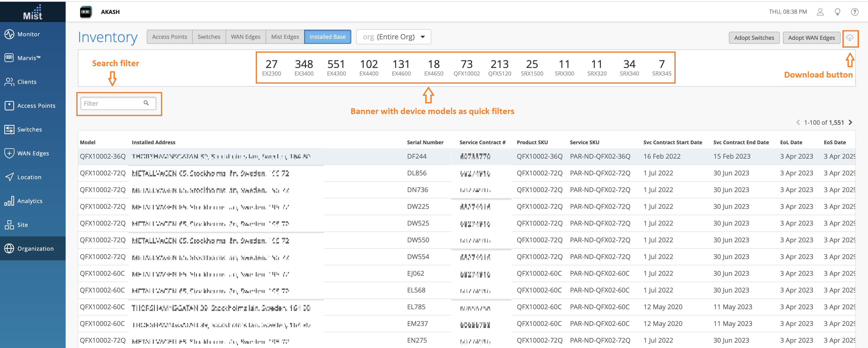The width and height of the screenshot is (868, 348).
Task: Open the help question mark icon
Action: click(x=855, y=12)
